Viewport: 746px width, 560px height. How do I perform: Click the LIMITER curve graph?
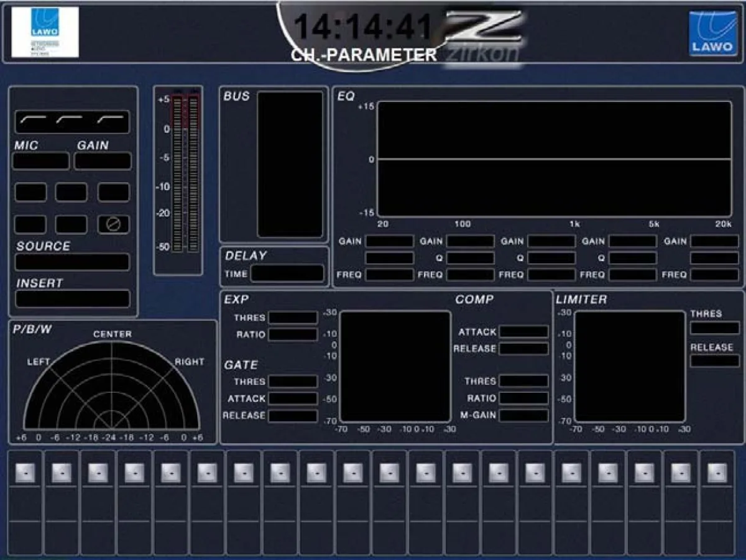click(630, 367)
